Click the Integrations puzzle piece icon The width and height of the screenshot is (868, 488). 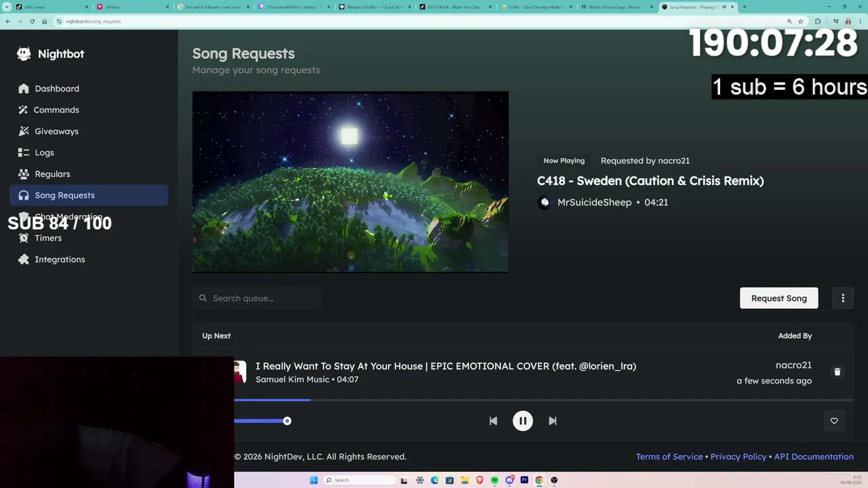[24, 260]
